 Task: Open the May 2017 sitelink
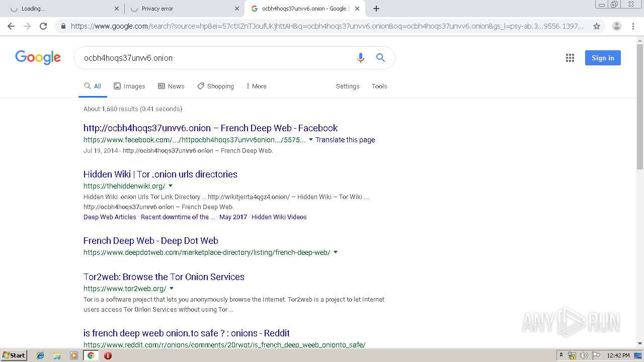[233, 217]
